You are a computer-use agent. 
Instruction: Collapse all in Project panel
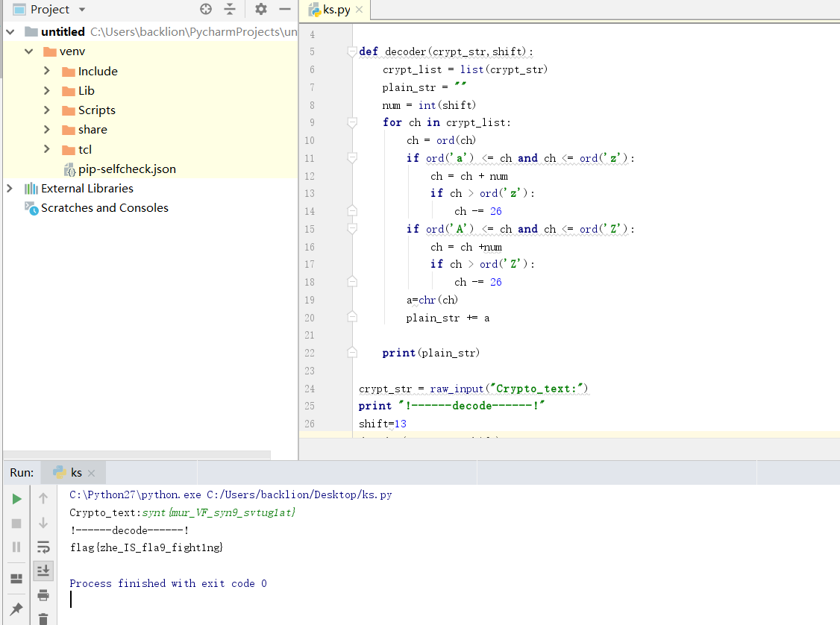[x=230, y=9]
